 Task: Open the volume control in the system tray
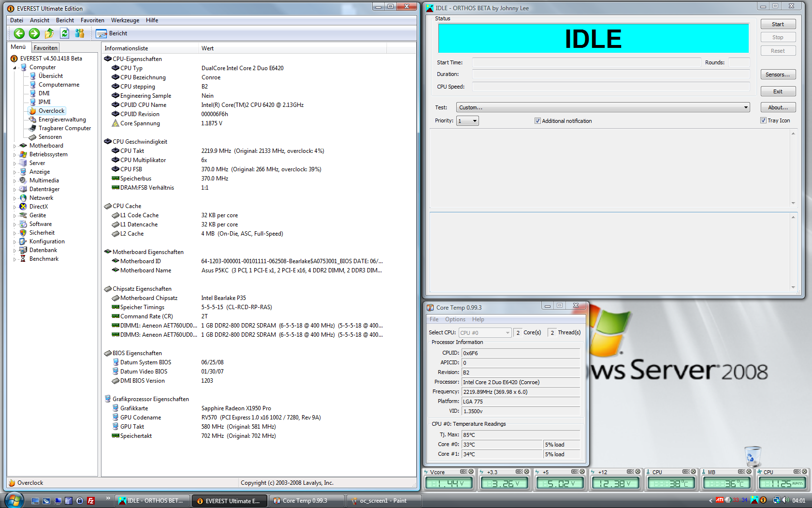785,500
